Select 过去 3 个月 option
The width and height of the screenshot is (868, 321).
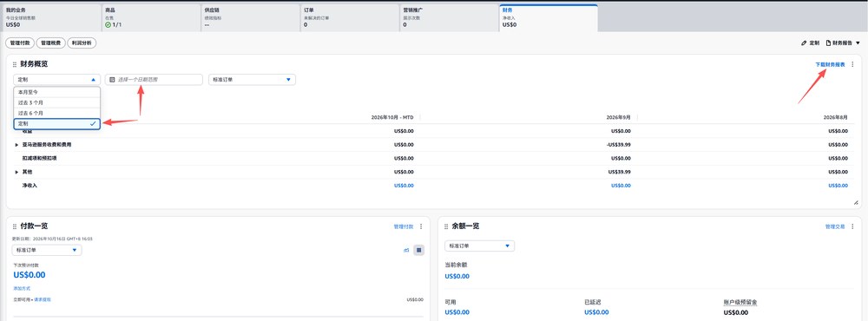(x=57, y=102)
